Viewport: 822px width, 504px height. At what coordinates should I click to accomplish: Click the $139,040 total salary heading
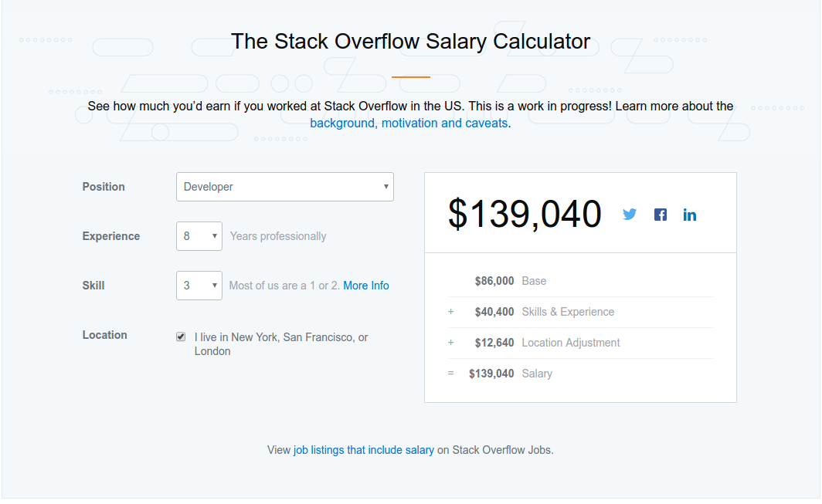coord(525,214)
